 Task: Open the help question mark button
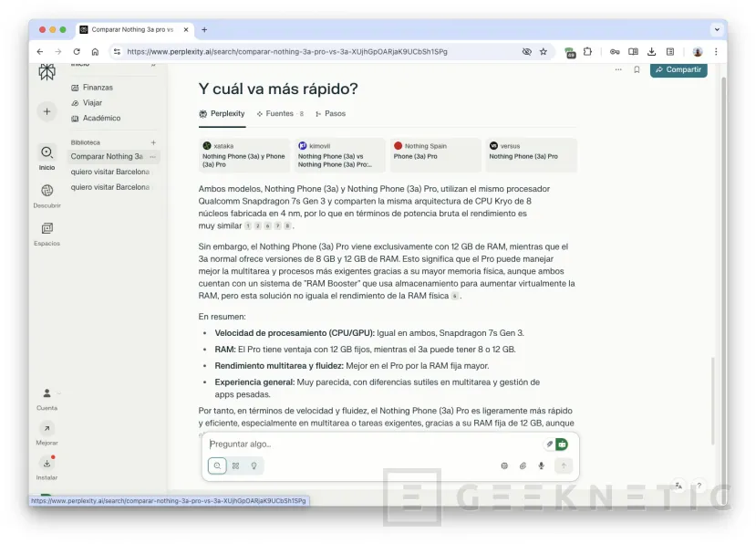[x=699, y=486]
